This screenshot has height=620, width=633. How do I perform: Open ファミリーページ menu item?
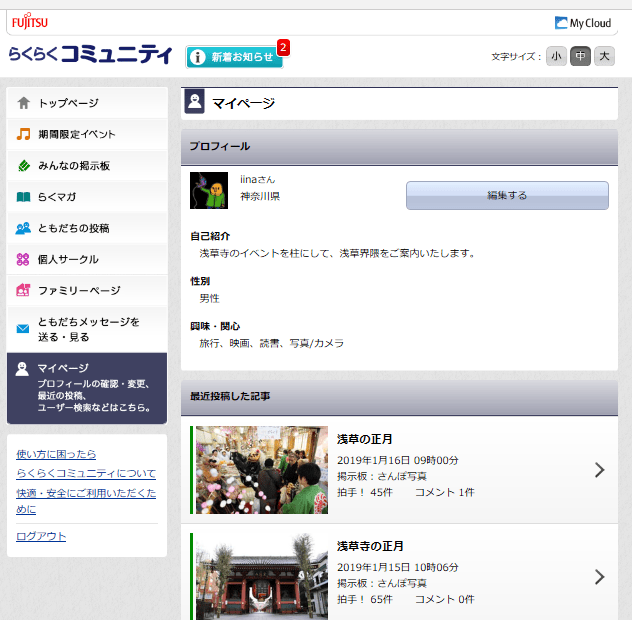point(87,290)
